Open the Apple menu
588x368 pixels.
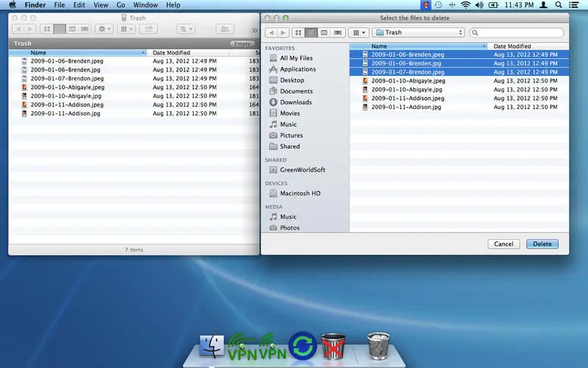[12, 5]
